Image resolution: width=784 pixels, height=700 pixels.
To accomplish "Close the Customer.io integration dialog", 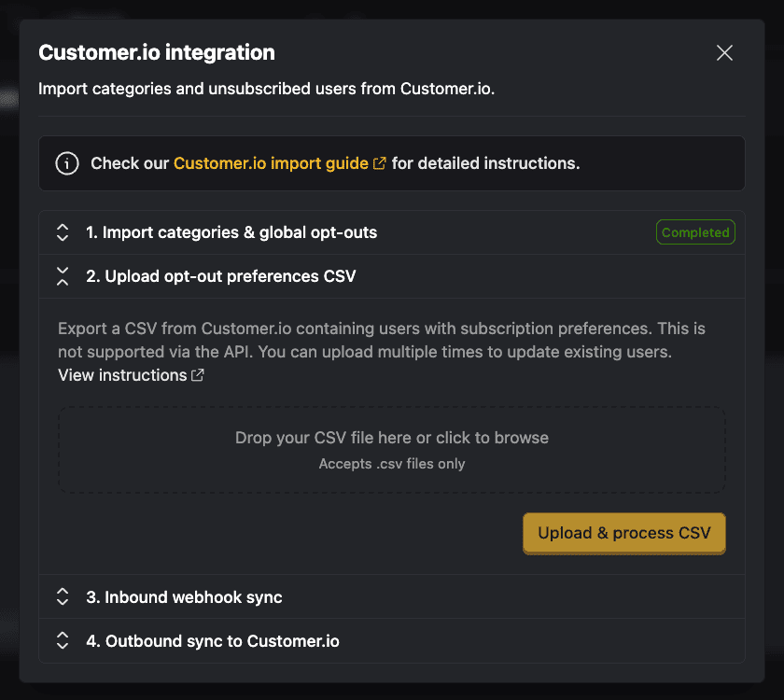I will 724,52.
